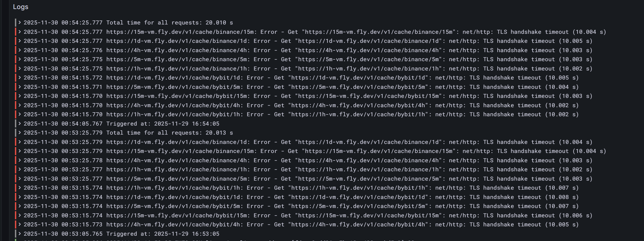This screenshot has height=241, width=644.
Task: Expand 00:53:15.774 bybit/1h error row chevron
Action: 19,188
